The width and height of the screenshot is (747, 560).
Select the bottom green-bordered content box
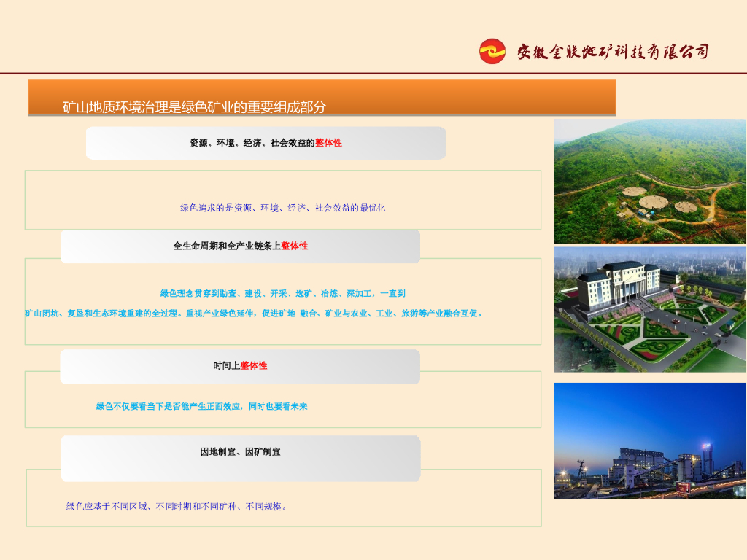point(284,498)
